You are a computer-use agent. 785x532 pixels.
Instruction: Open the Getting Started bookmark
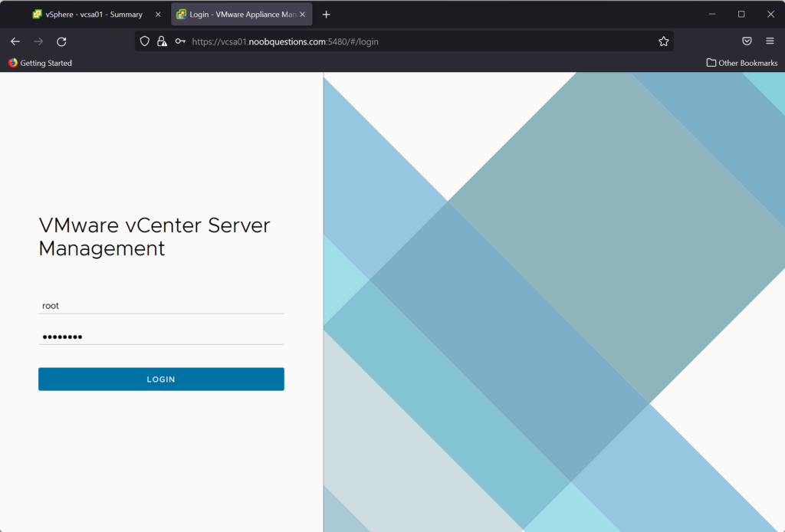tap(40, 63)
